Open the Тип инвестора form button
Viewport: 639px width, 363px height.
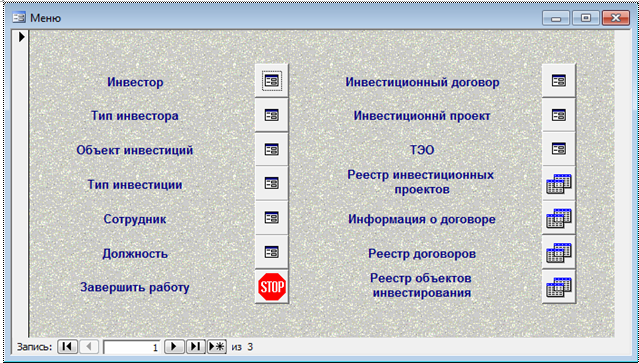click(x=272, y=115)
